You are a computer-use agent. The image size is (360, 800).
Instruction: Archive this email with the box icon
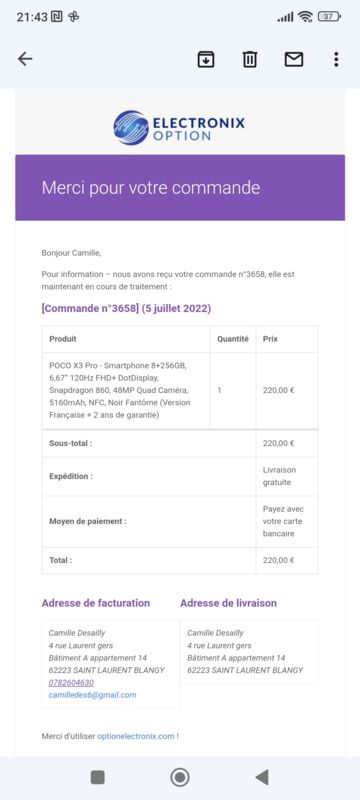tap(205, 59)
